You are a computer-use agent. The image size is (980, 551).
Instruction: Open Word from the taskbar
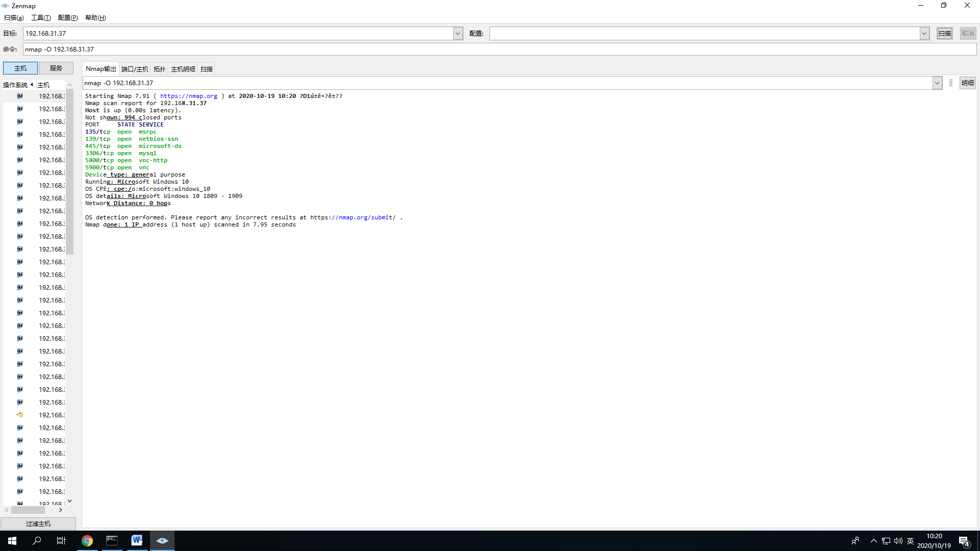(x=137, y=540)
